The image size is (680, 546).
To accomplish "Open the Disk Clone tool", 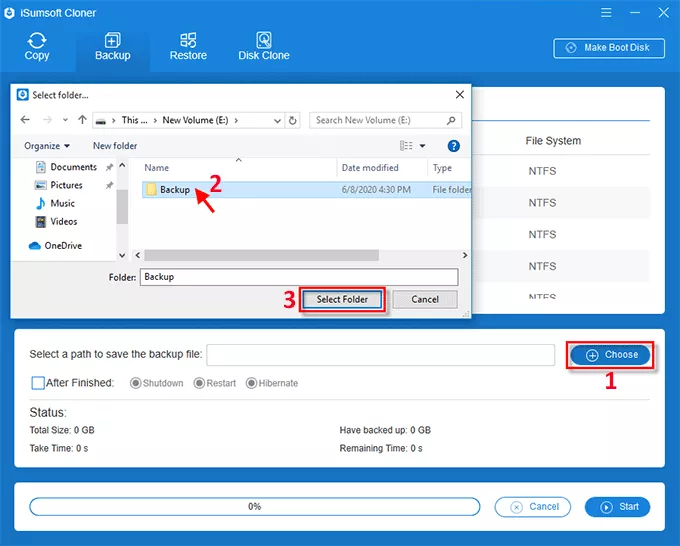I will coord(263,46).
